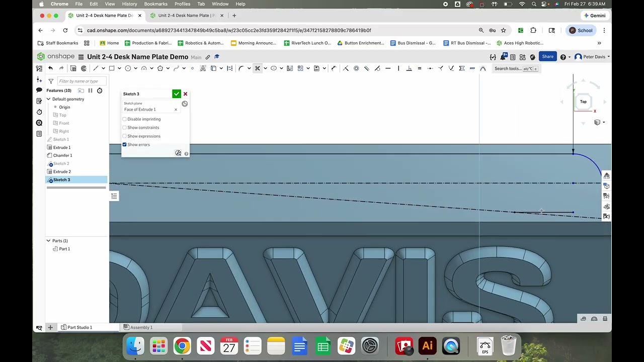Enable Show constraints checkbox
The height and width of the screenshot is (362, 644).
click(125, 128)
